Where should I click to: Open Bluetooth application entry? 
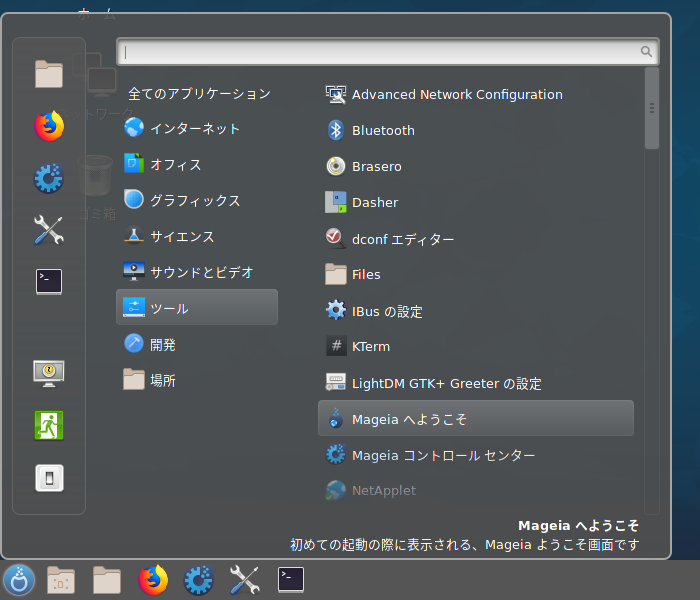[x=475, y=130]
